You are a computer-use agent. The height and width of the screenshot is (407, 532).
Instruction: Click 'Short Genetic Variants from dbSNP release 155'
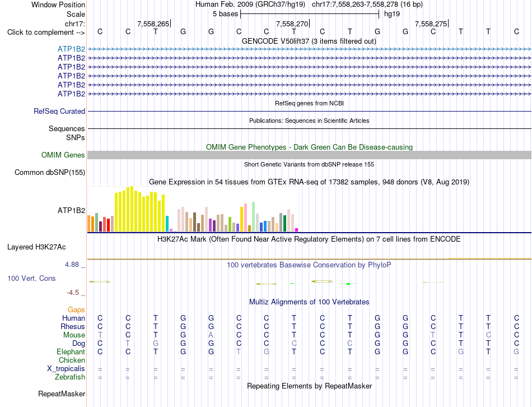coord(309,164)
